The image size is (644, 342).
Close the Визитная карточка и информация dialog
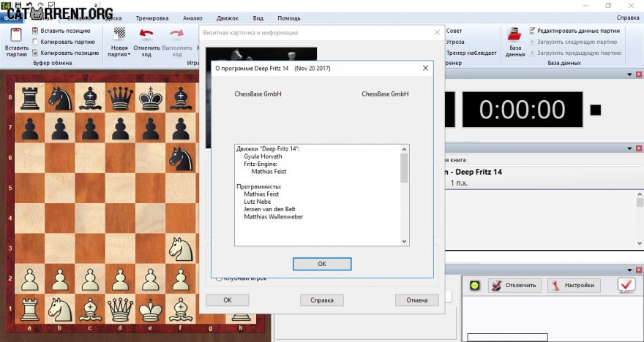coord(437,32)
